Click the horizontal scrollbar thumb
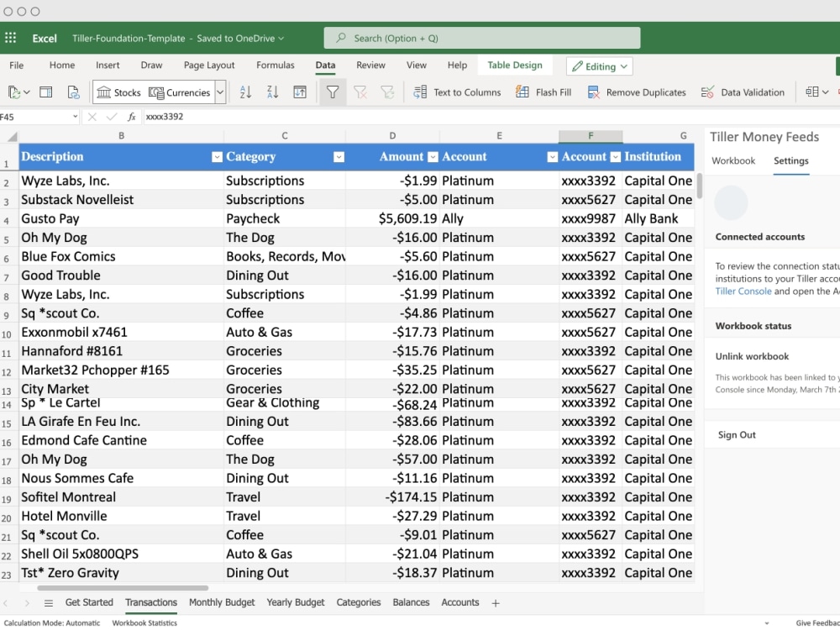 click(x=123, y=588)
